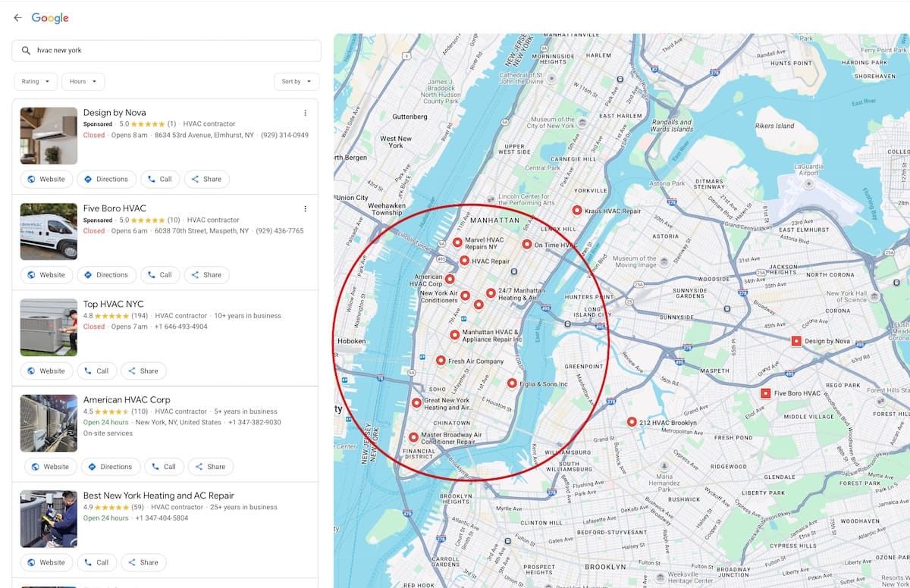Open three-dot menu for Design by Nova
Screen dimensions: 910x588
pos(306,113)
